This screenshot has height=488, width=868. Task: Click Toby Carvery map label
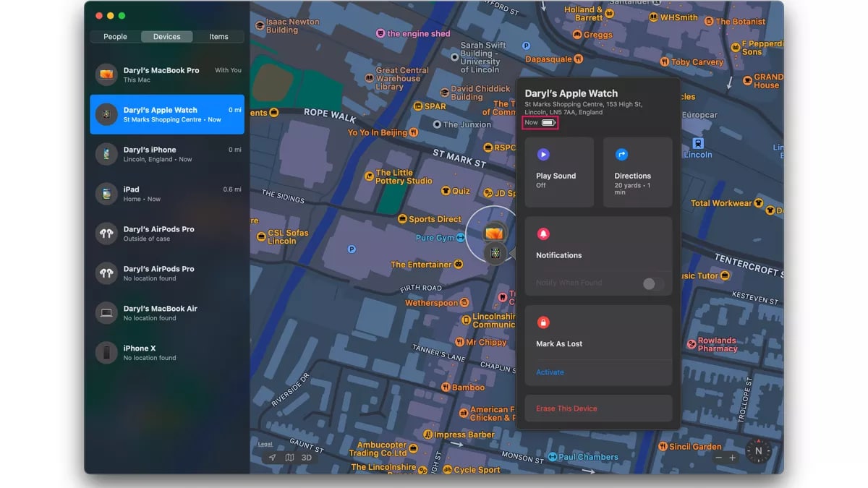point(697,62)
